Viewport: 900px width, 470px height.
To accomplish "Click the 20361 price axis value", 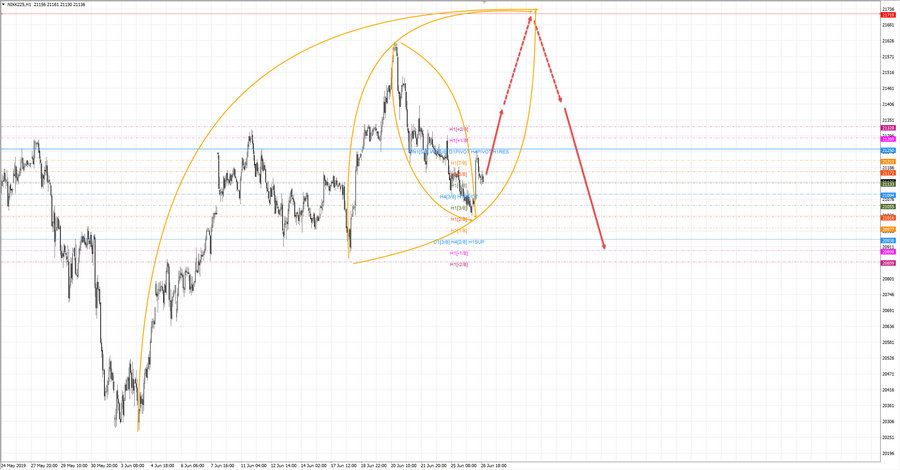I will [x=888, y=405].
